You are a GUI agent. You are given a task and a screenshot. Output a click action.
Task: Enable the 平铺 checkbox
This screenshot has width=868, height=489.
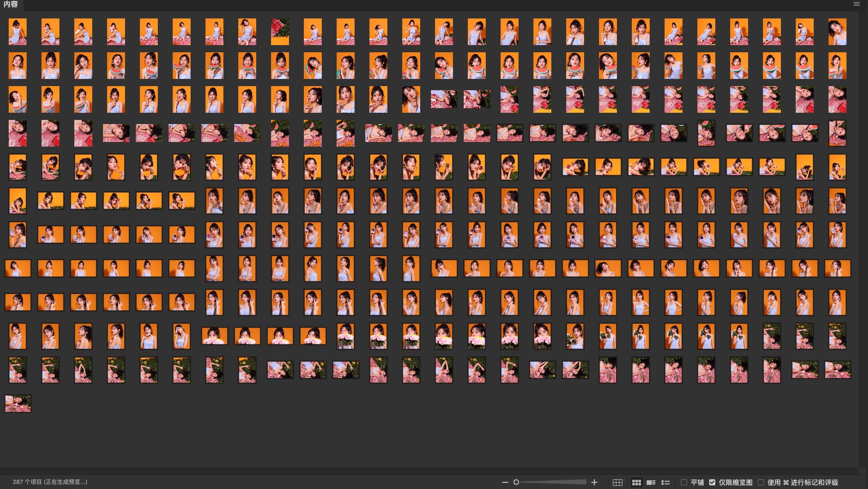pyautogui.click(x=684, y=482)
